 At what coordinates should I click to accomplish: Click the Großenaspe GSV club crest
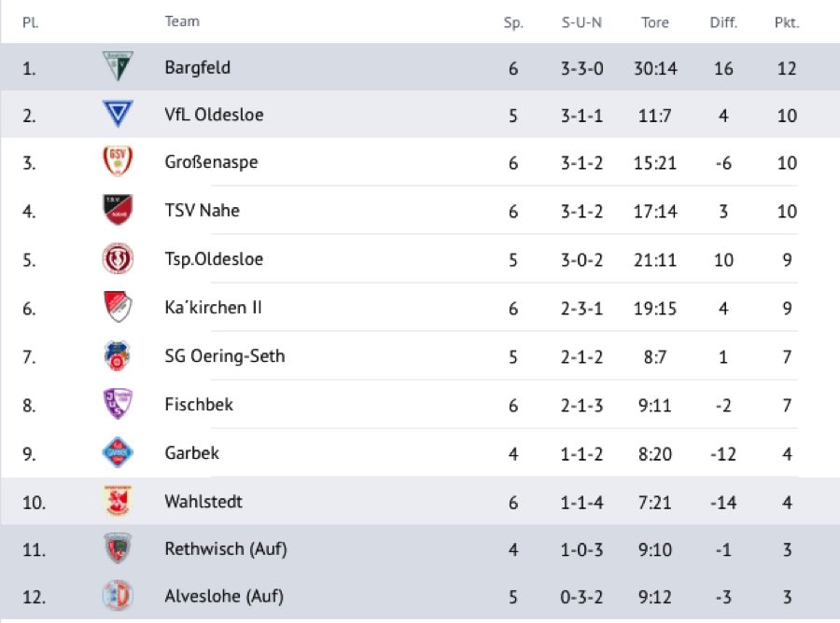(118, 162)
